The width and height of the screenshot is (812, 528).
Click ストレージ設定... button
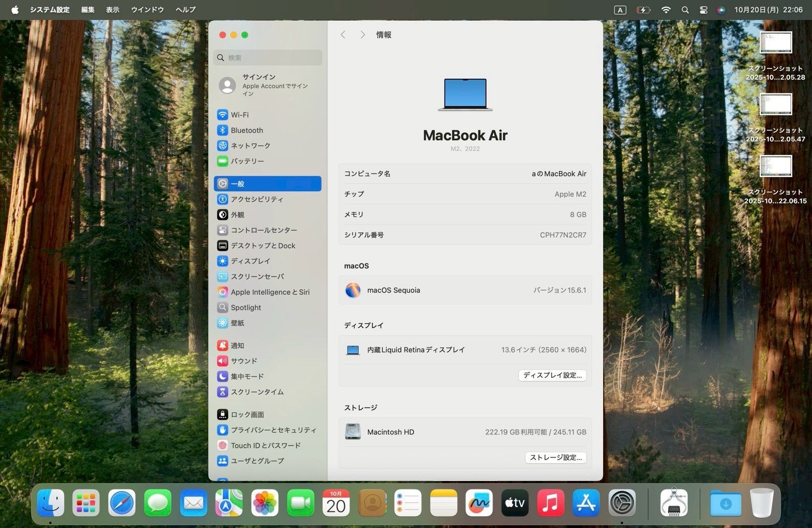click(555, 457)
